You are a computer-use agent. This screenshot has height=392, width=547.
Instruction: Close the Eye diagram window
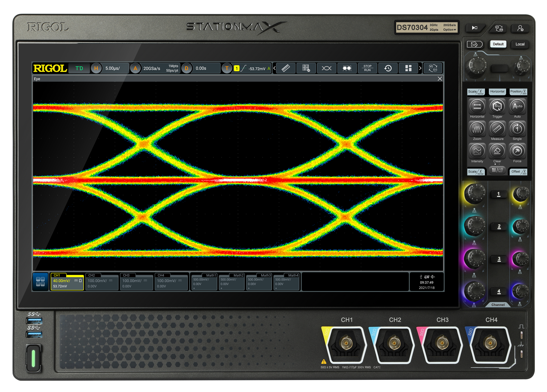click(440, 79)
